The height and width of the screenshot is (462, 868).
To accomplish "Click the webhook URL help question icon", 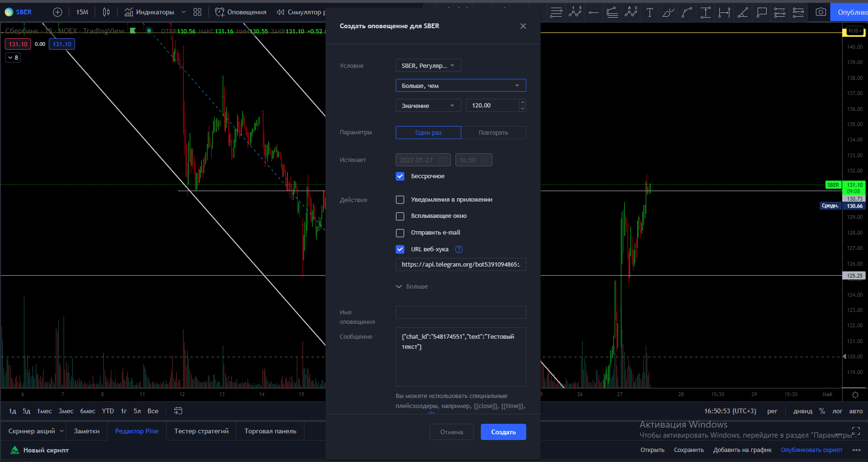I will pos(459,249).
